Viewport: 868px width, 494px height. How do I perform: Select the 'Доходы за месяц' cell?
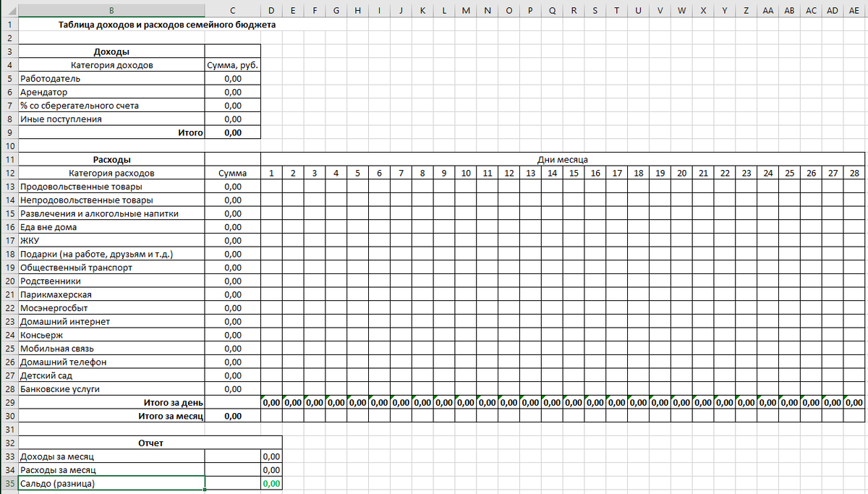point(111,456)
